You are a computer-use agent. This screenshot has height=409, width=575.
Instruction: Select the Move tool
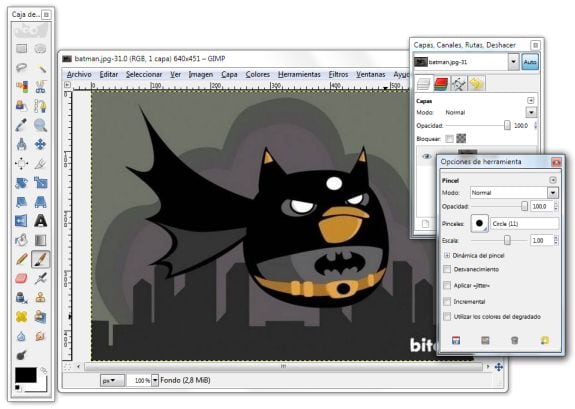(40, 144)
